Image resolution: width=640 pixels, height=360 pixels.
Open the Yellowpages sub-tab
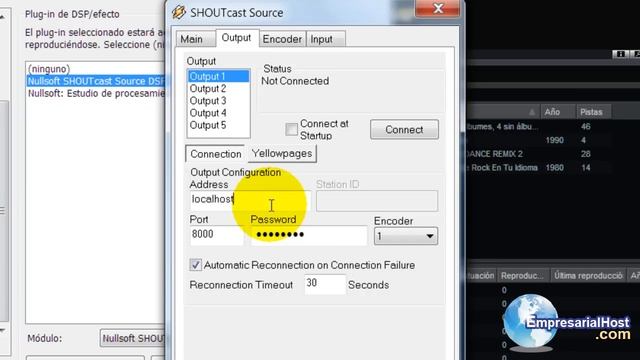pyautogui.click(x=282, y=153)
